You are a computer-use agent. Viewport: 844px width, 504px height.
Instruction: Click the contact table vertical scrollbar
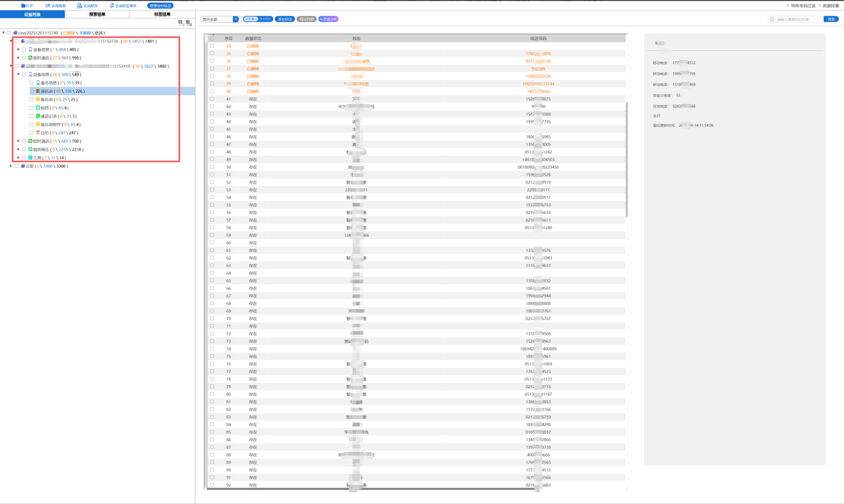(627, 159)
